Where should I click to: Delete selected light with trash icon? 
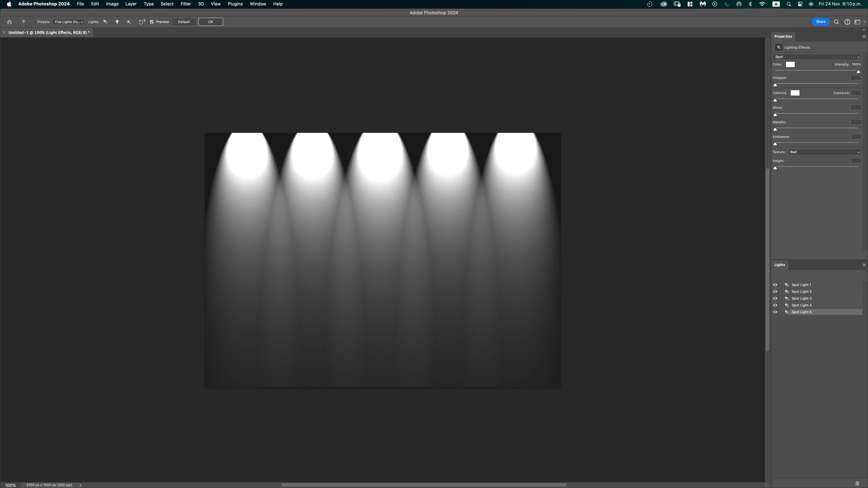click(857, 483)
